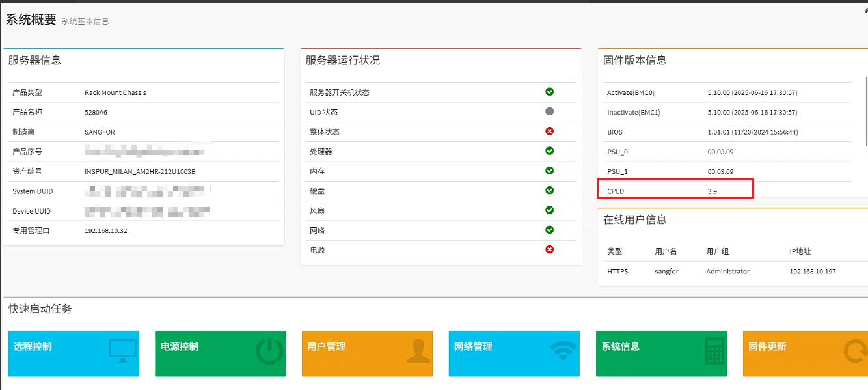
Task: Click the power icon on 电源控制 tile
Action: (269, 352)
